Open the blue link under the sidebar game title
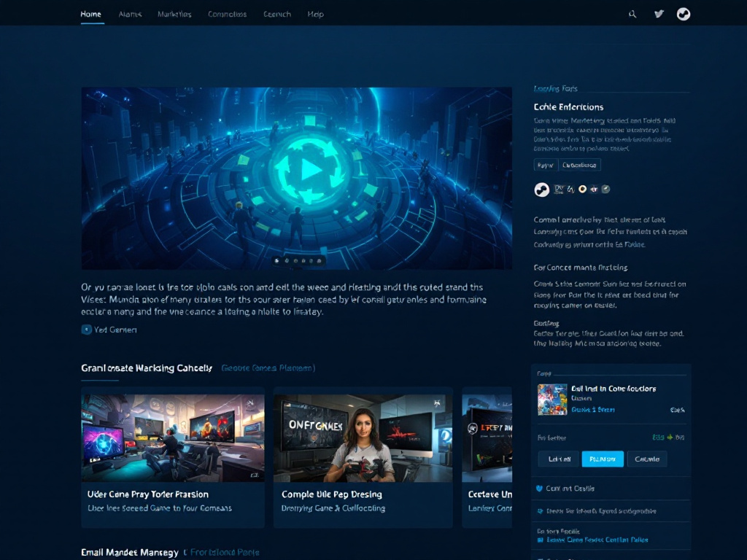Screen dimensions: 747x560 (x=593, y=410)
